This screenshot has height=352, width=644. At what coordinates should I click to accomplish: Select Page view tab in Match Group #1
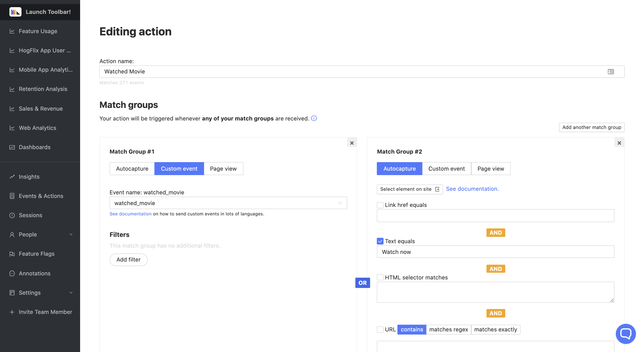[x=223, y=169]
